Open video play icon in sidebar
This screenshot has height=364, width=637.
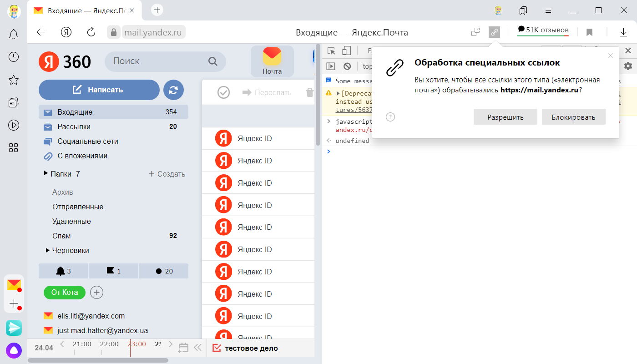pos(14,125)
